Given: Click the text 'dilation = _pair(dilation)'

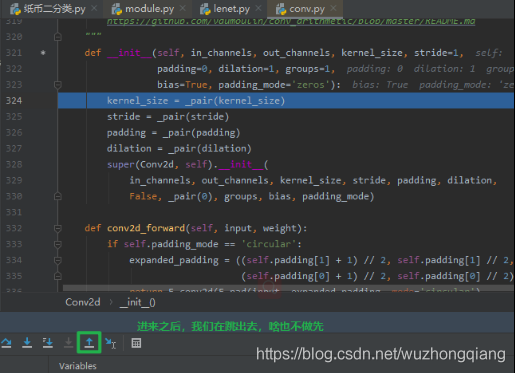Looking at the screenshot, I should [x=179, y=148].
